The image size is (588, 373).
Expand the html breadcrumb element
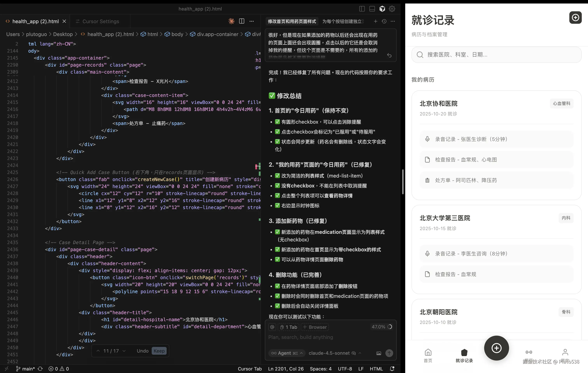pyautogui.click(x=150, y=34)
